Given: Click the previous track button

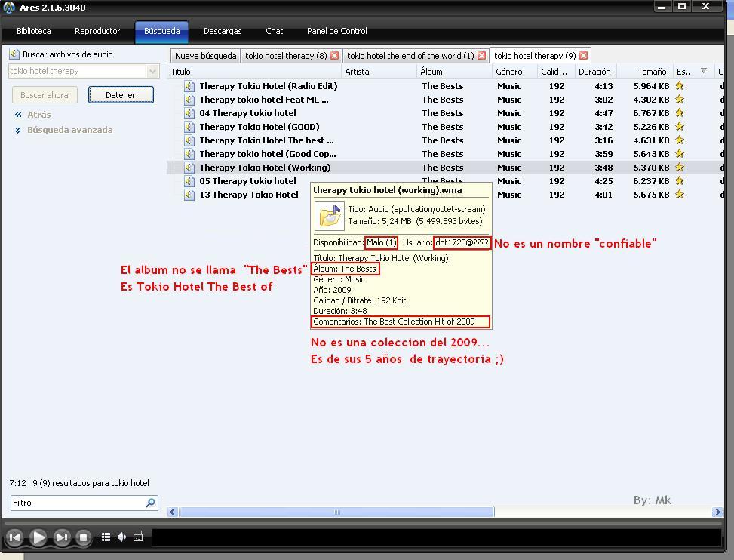Looking at the screenshot, I should [x=15, y=537].
